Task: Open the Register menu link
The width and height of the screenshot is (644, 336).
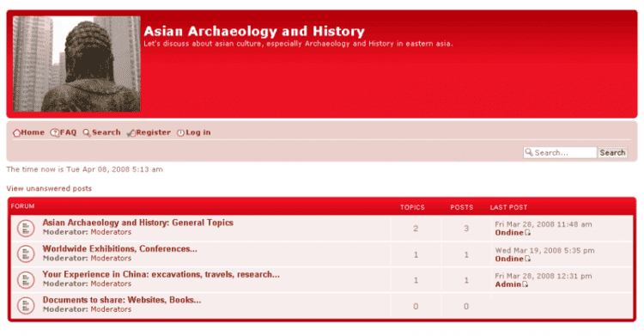Action: click(153, 132)
